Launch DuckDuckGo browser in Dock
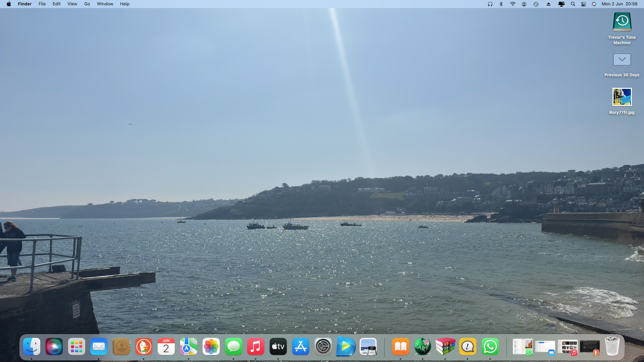This screenshot has width=644, height=362. [x=144, y=347]
